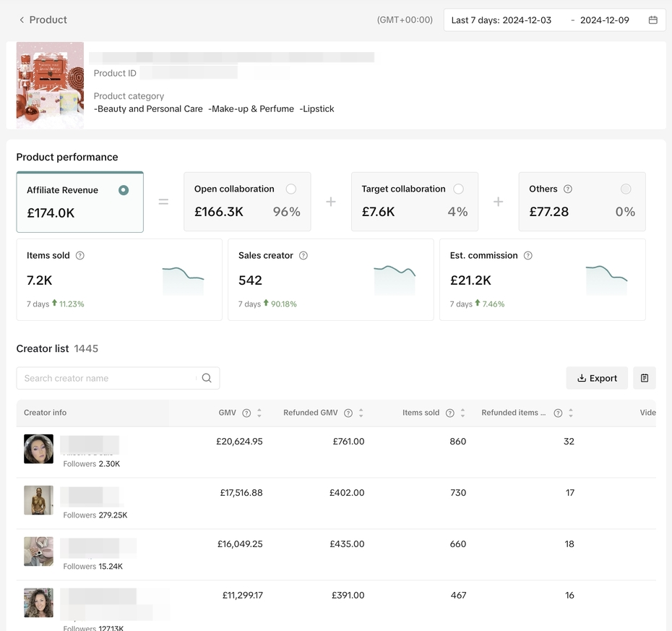The height and width of the screenshot is (631, 672).
Task: Click the back arrow next to Product
Action: pyautogui.click(x=22, y=20)
